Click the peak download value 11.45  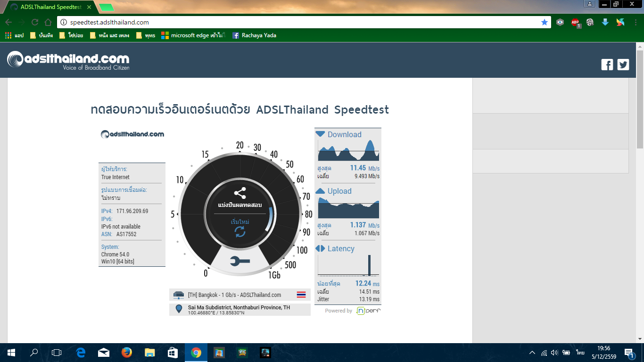point(358,168)
